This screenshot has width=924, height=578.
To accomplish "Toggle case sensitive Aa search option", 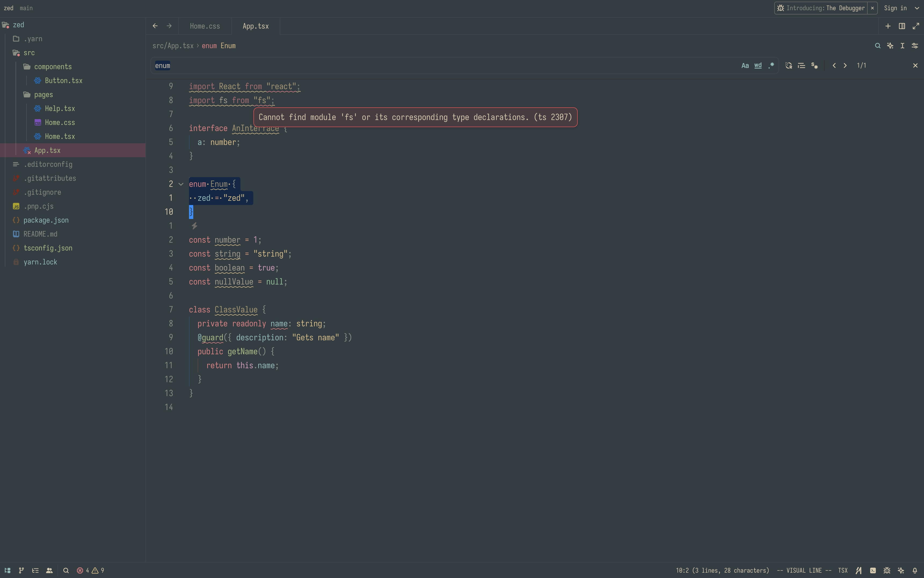I will click(745, 66).
